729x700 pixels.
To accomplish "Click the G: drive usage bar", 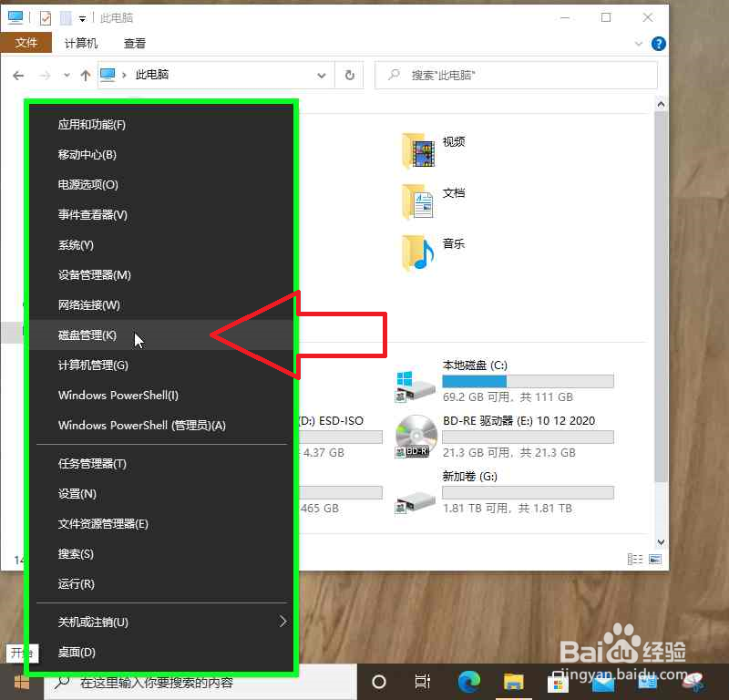I will pos(528,492).
